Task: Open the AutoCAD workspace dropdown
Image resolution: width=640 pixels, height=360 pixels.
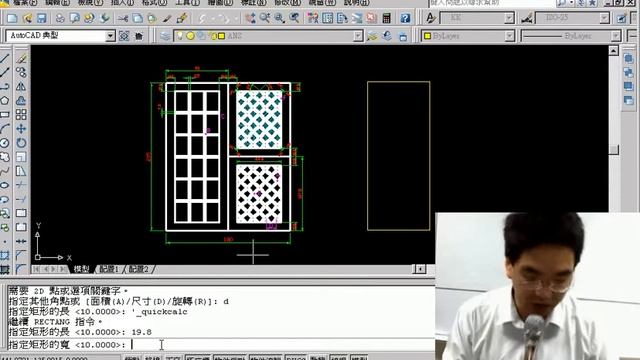Action: [110, 36]
